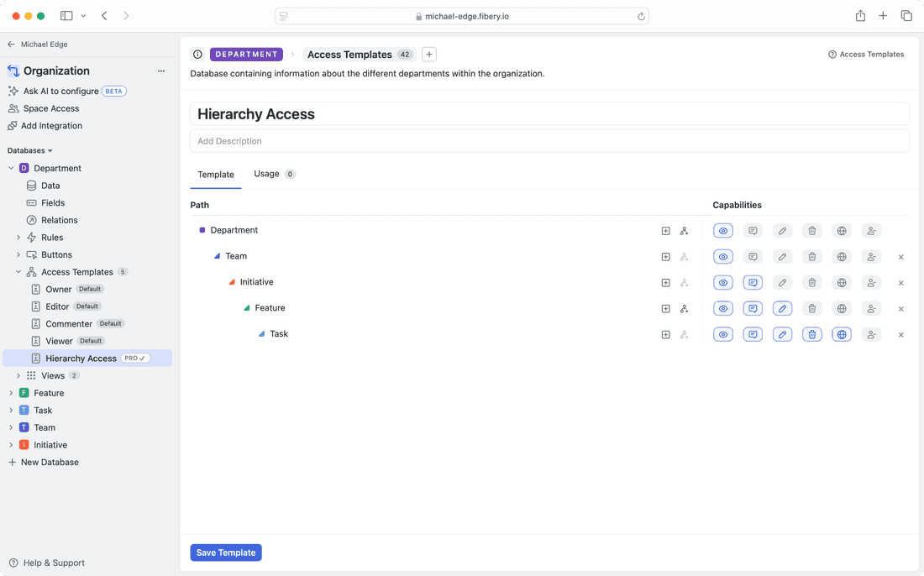Enable edit capability on the Initiative row

782,282
